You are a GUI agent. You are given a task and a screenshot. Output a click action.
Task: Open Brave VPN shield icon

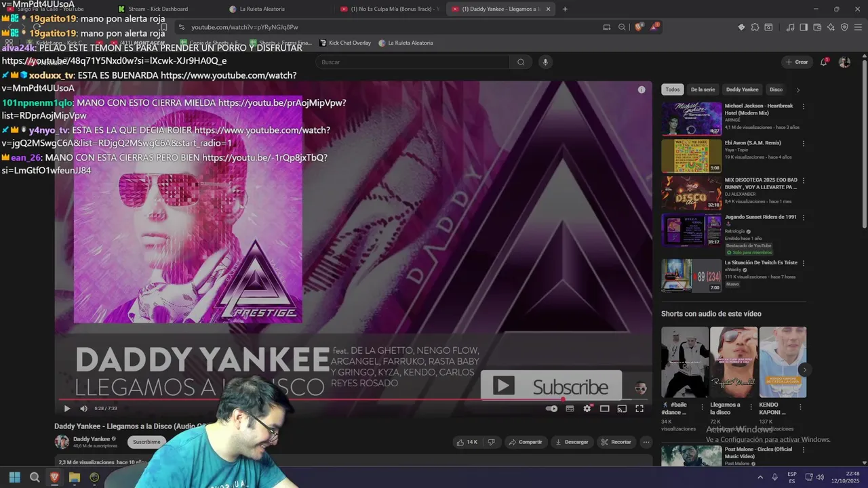click(844, 27)
